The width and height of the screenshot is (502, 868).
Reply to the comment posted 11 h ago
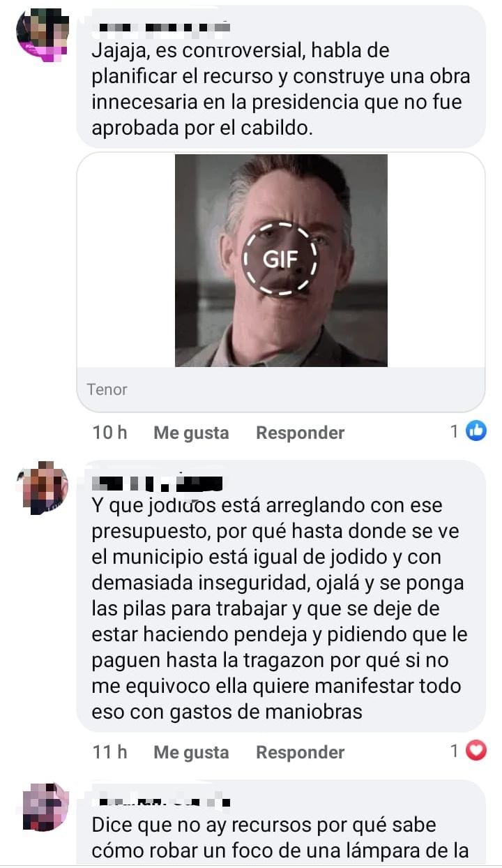point(300,752)
